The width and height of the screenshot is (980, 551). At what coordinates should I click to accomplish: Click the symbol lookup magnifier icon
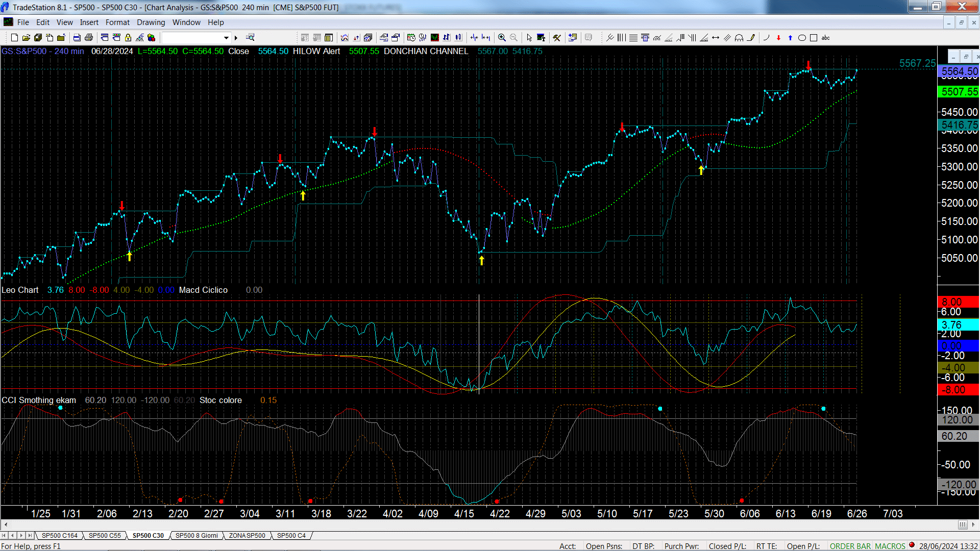tap(250, 37)
